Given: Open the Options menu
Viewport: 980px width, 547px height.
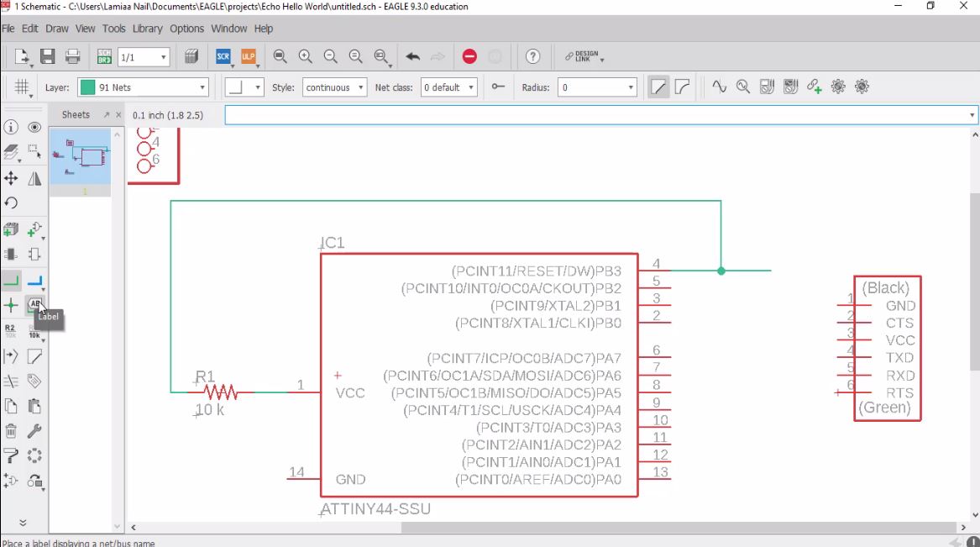Looking at the screenshot, I should point(187,29).
